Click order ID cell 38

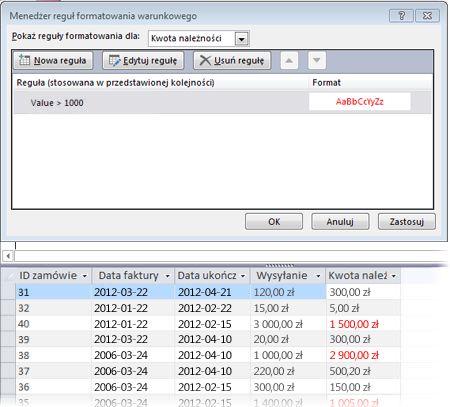click(x=53, y=355)
